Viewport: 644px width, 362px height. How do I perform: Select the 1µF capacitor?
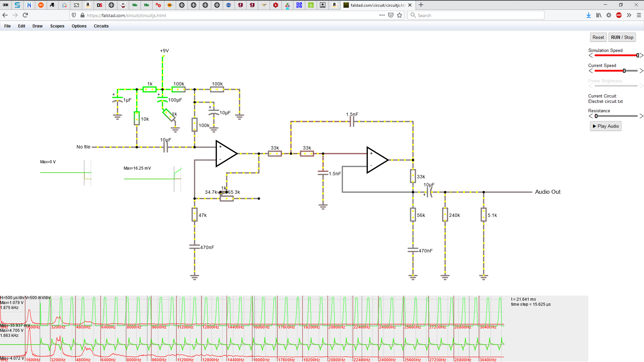[x=117, y=100]
